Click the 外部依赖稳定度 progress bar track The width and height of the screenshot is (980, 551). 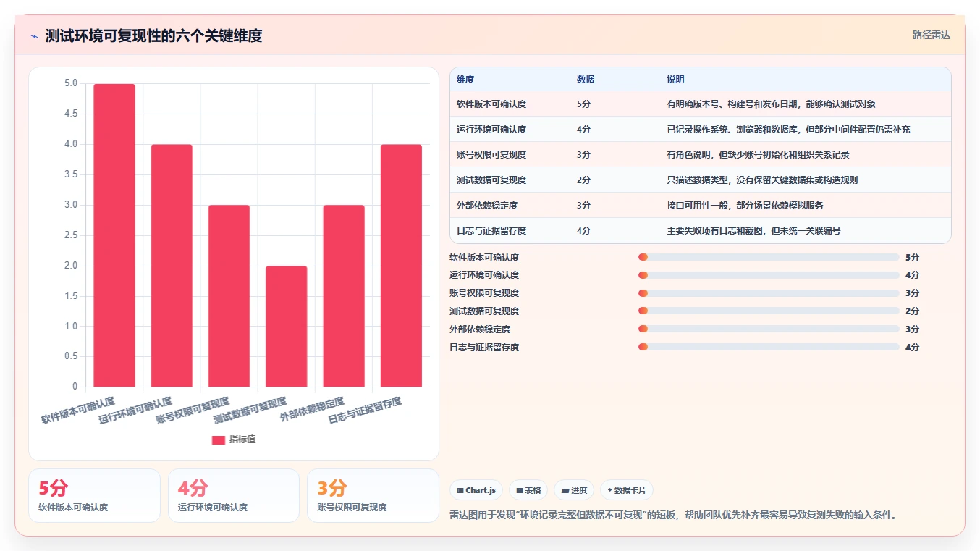click(x=769, y=329)
